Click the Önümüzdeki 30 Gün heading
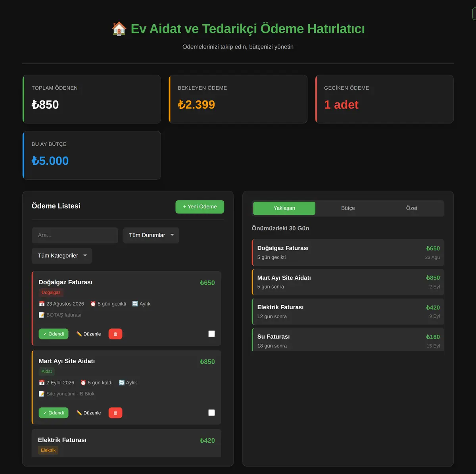The height and width of the screenshot is (474, 476). click(280, 228)
